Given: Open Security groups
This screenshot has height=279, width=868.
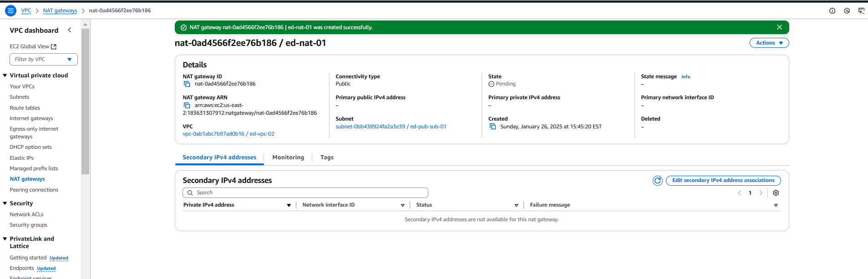Looking at the screenshot, I should click(x=29, y=225).
